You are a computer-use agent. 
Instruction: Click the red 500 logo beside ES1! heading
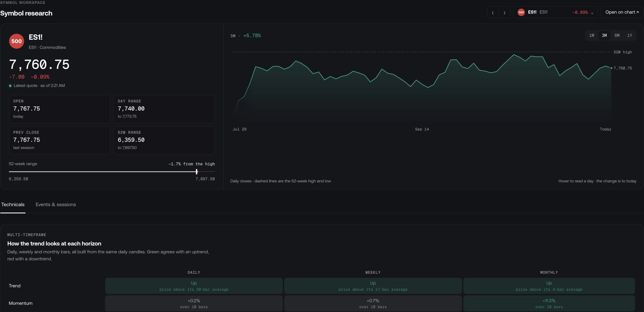click(17, 41)
